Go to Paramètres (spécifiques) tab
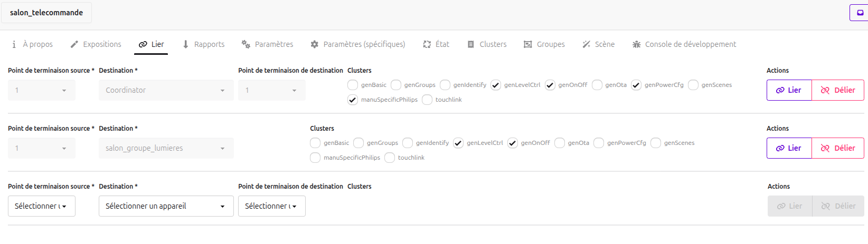The width and height of the screenshot is (868, 244). tap(357, 44)
